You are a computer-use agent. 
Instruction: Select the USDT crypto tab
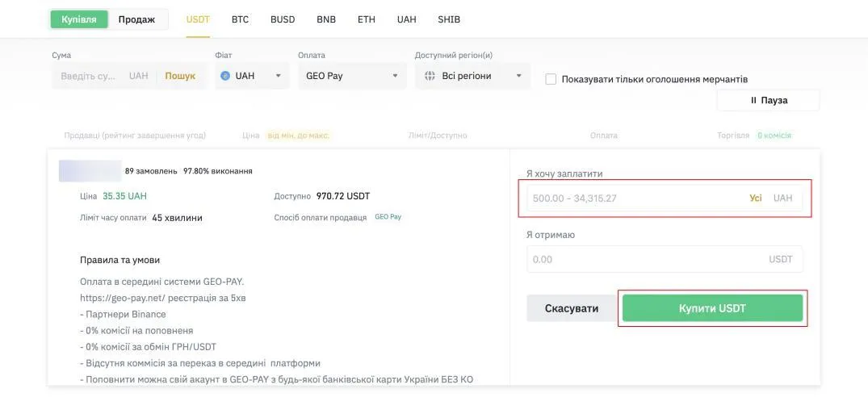[198, 19]
